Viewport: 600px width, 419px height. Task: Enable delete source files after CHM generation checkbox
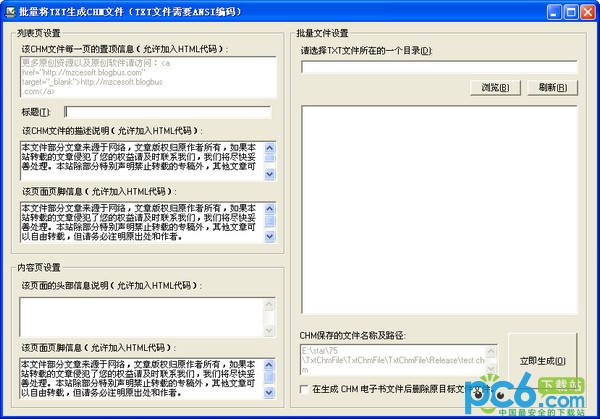pos(305,389)
